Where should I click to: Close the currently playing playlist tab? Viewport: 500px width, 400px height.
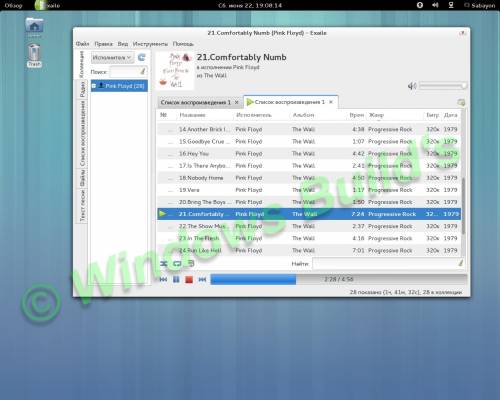[x=331, y=102]
